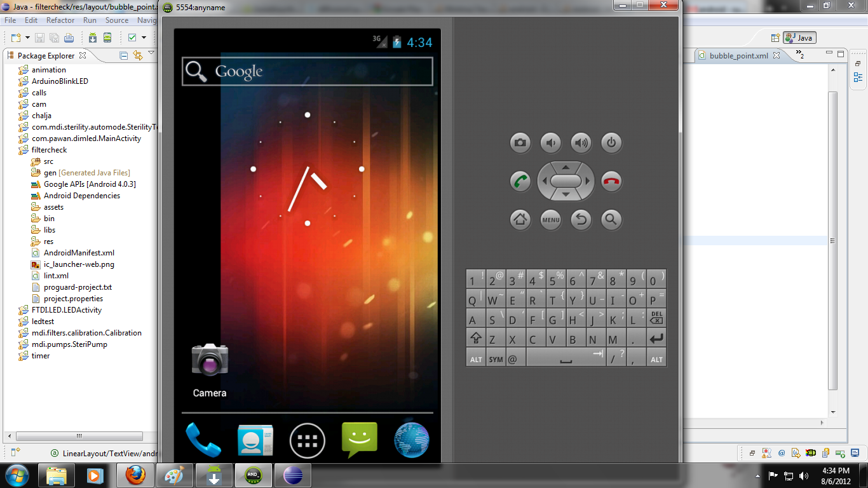
Task: Switch to the bubble_point.xml editor tab
Action: click(x=739, y=55)
